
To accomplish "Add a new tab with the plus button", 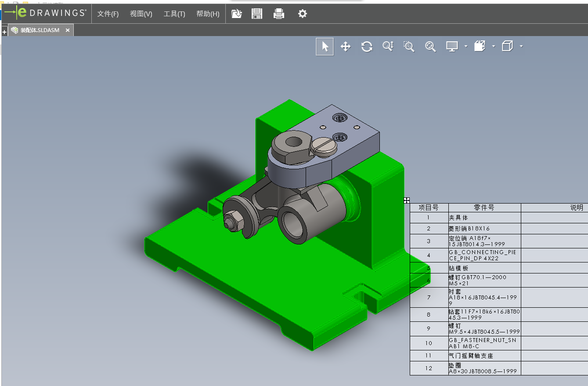I will coord(4,32).
